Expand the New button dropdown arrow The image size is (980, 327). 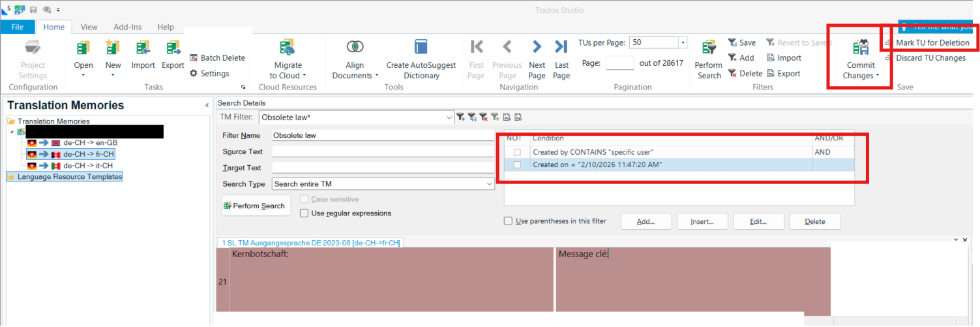pos(113,75)
